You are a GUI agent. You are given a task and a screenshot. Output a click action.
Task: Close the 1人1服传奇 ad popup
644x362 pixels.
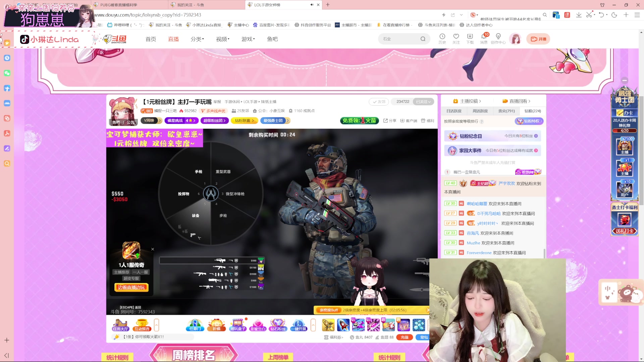point(153,249)
